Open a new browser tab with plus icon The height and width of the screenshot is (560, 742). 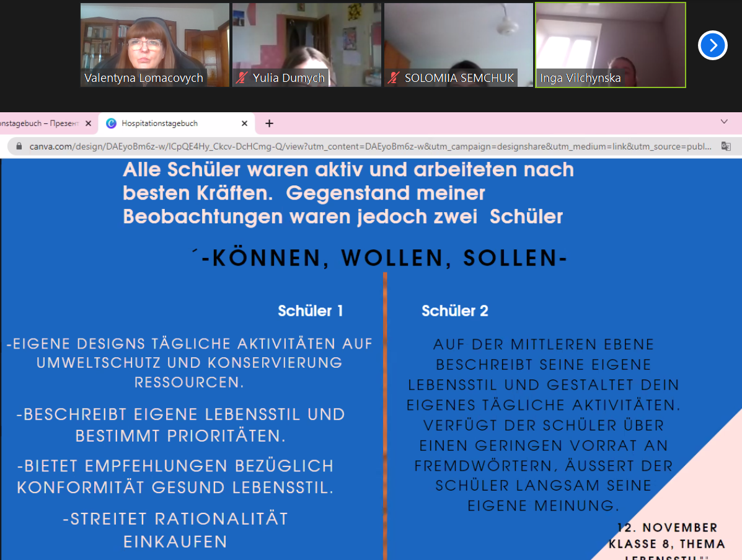pos(269,123)
